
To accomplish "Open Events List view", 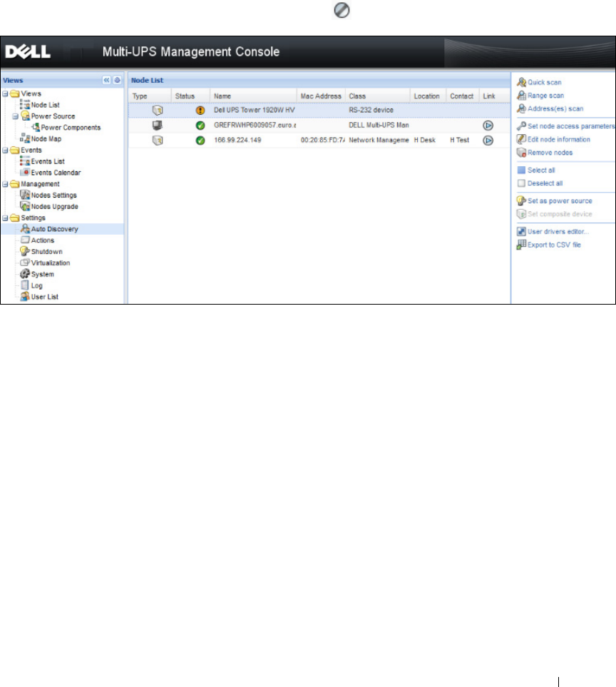I will tap(48, 161).
